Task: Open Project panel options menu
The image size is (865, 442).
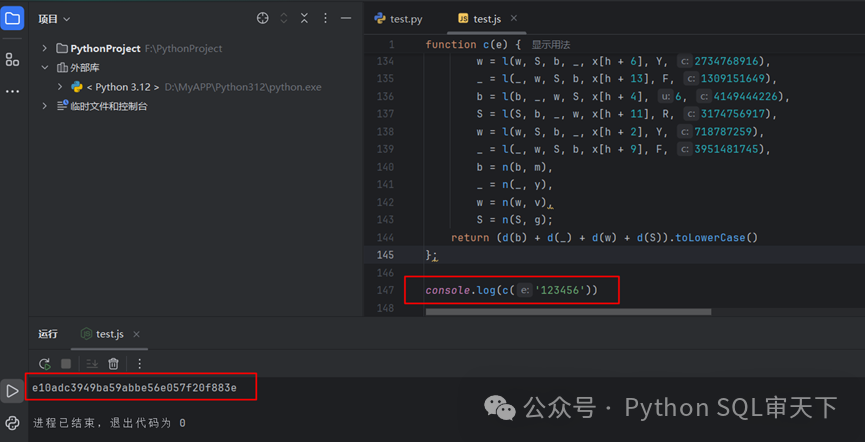Action: (x=325, y=19)
